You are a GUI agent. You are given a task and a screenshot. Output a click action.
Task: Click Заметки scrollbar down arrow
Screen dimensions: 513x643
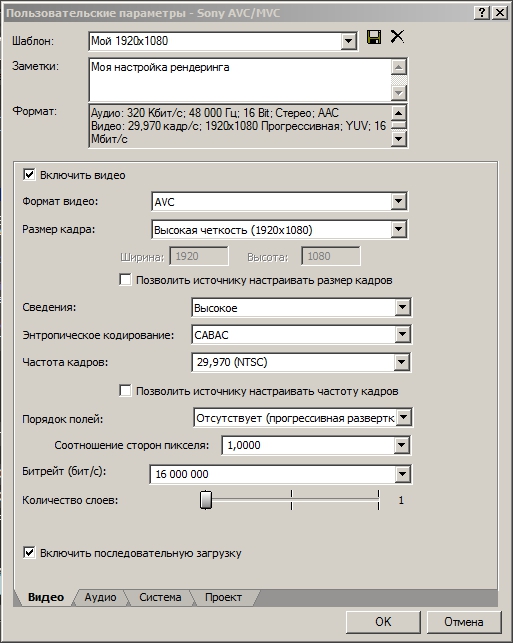point(399,93)
